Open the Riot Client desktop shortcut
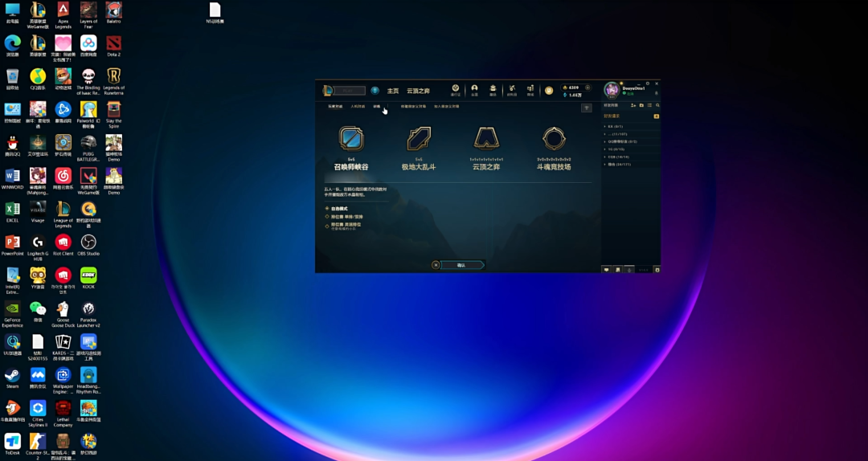Viewport: 868px width, 461px height. coord(63,245)
